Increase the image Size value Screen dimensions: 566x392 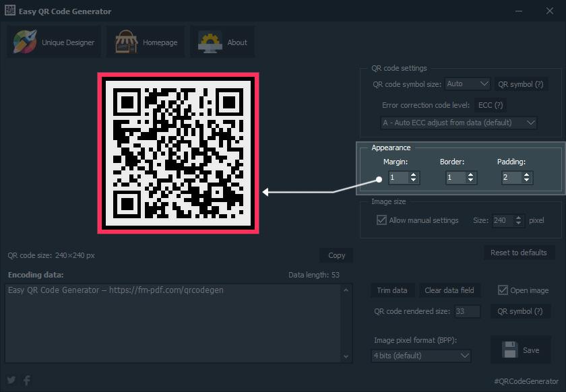(519, 218)
